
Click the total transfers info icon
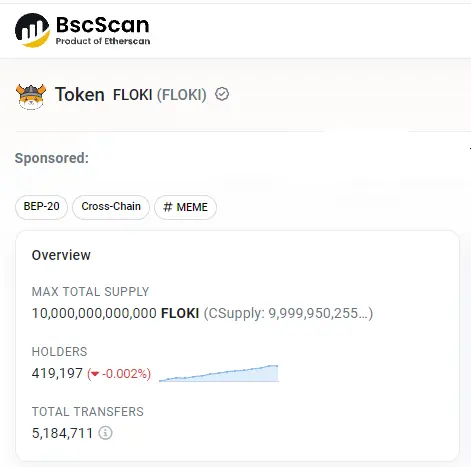(x=105, y=433)
